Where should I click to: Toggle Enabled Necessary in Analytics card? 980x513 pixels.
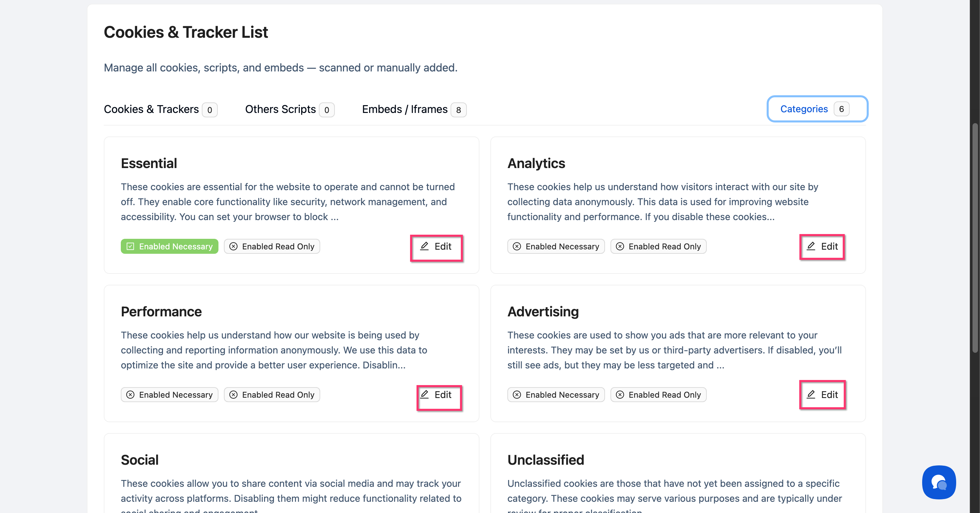point(556,246)
